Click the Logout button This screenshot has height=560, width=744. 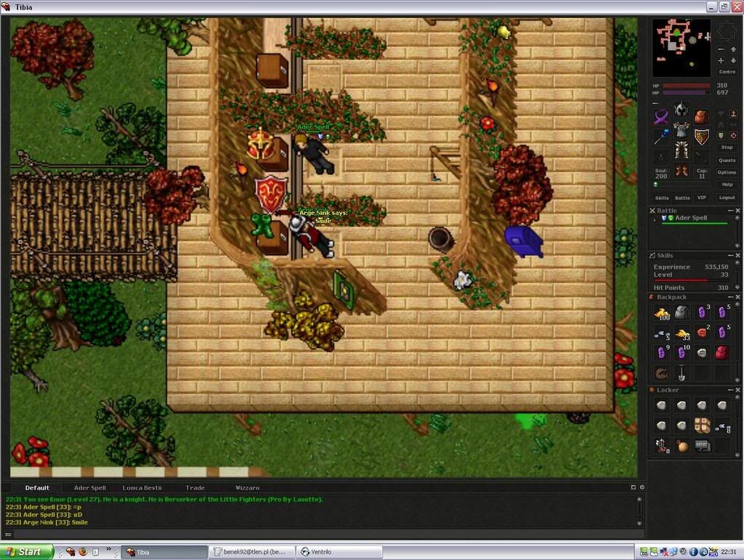click(x=727, y=198)
